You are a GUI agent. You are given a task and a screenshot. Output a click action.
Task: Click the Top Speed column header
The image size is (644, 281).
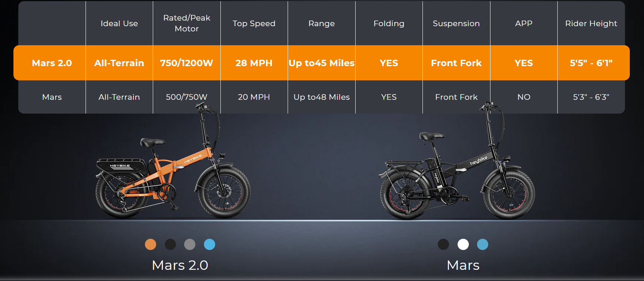pyautogui.click(x=254, y=23)
